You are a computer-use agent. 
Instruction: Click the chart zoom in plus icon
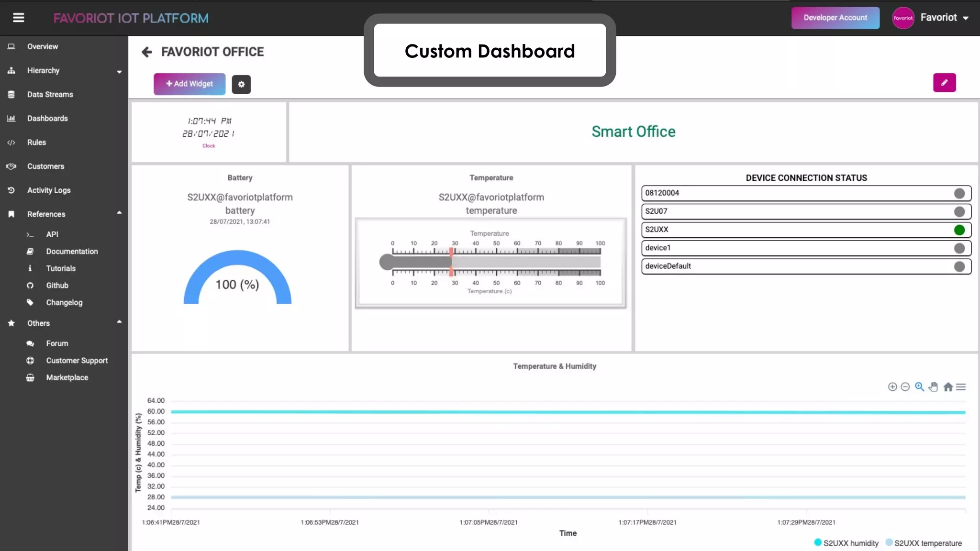[x=892, y=386]
